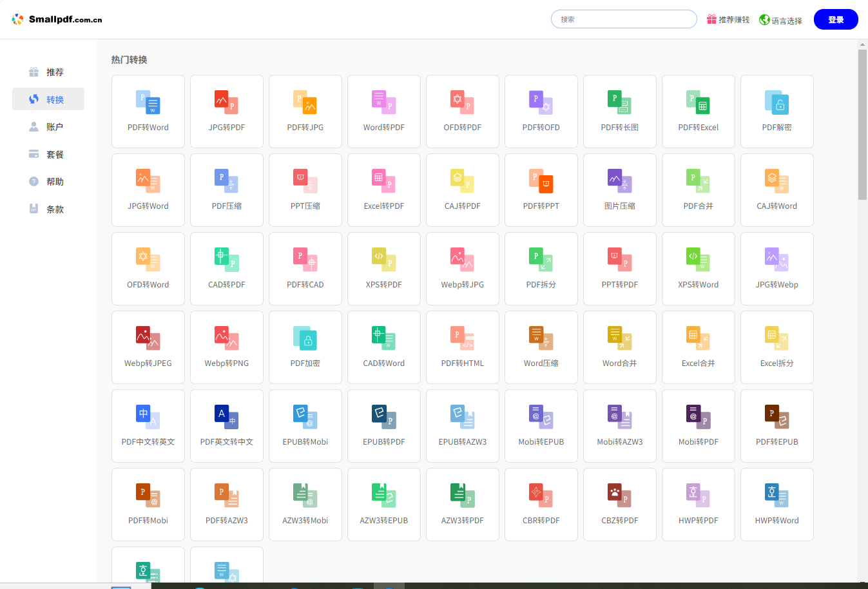Launch the PDF压缩 compression tool
868x589 pixels.
pyautogui.click(x=227, y=189)
